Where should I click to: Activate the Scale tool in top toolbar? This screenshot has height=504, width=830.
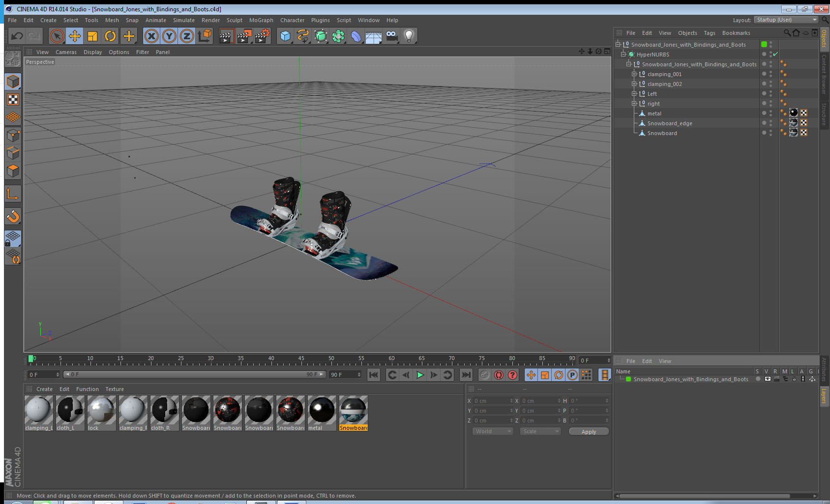coord(92,36)
